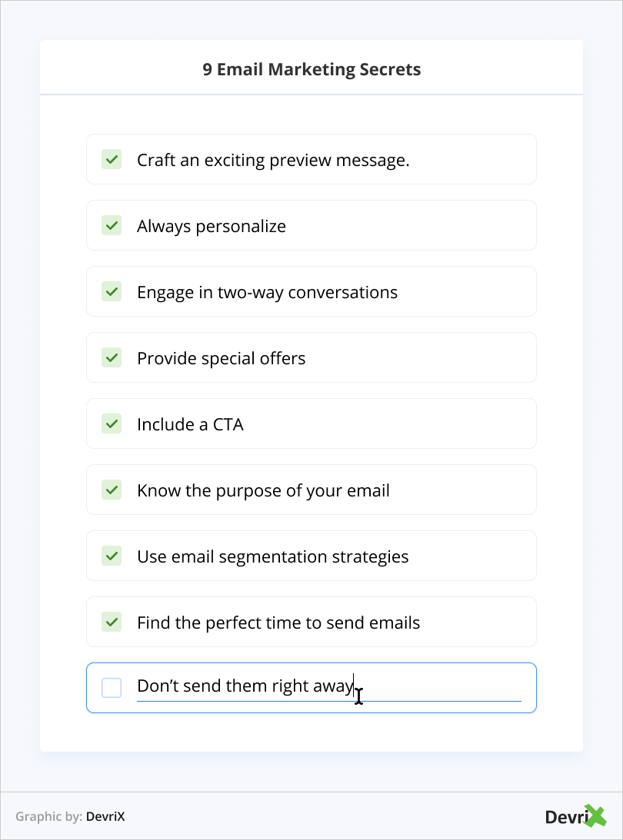The width and height of the screenshot is (623, 840).
Task: Toggle 'Find the perfect time' checkbox
Action: pyautogui.click(x=112, y=622)
